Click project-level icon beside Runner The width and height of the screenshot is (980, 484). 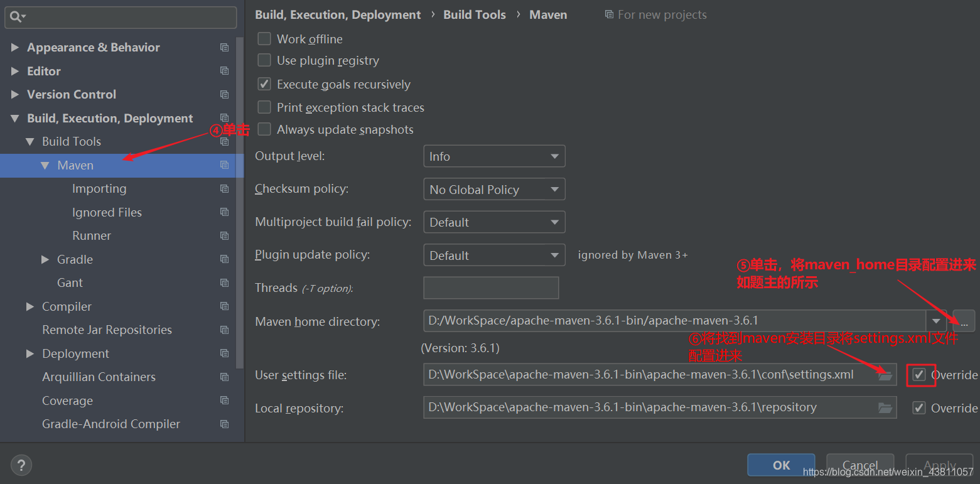point(224,235)
